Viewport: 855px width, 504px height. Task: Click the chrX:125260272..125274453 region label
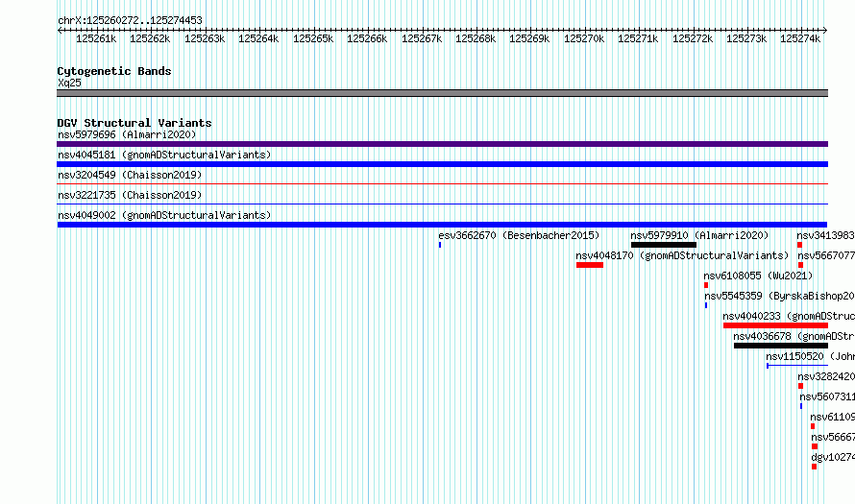pyautogui.click(x=130, y=20)
